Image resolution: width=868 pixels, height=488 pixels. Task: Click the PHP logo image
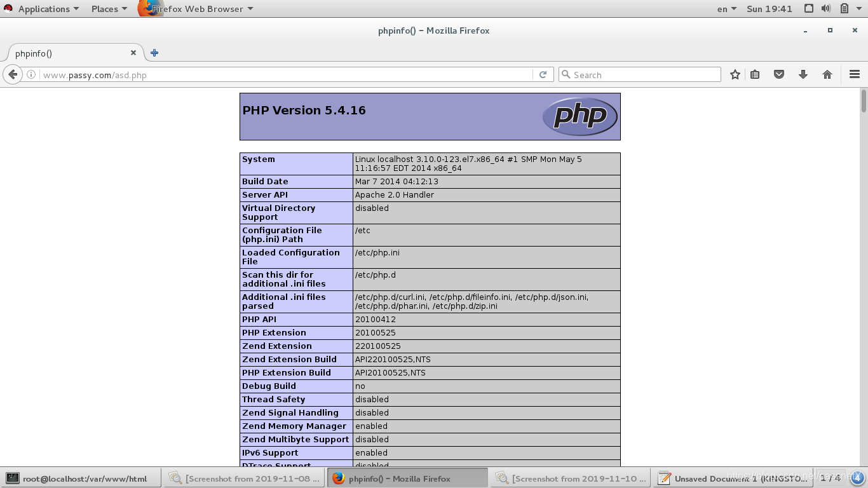tap(580, 116)
